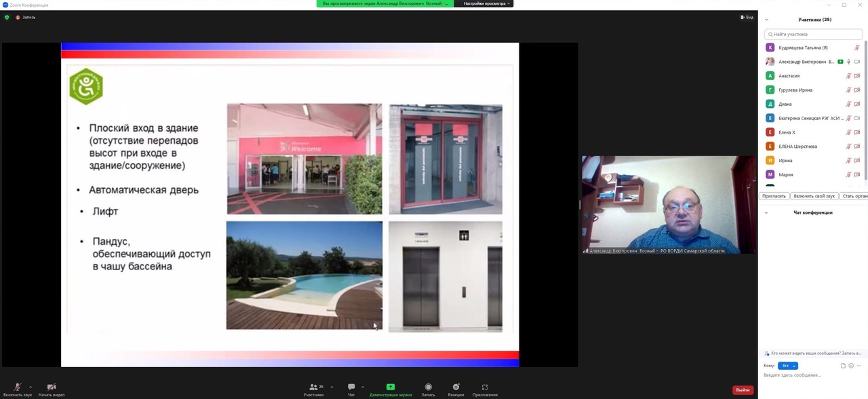Screen dimensions: 868x399
Task: Select participant Екатерина Сеницкая РЭГ АСИ
Action: point(813,118)
